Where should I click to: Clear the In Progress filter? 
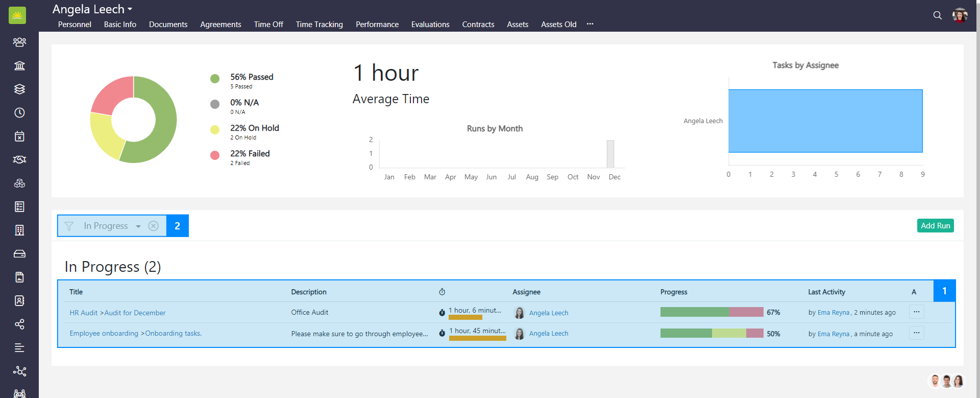153,226
